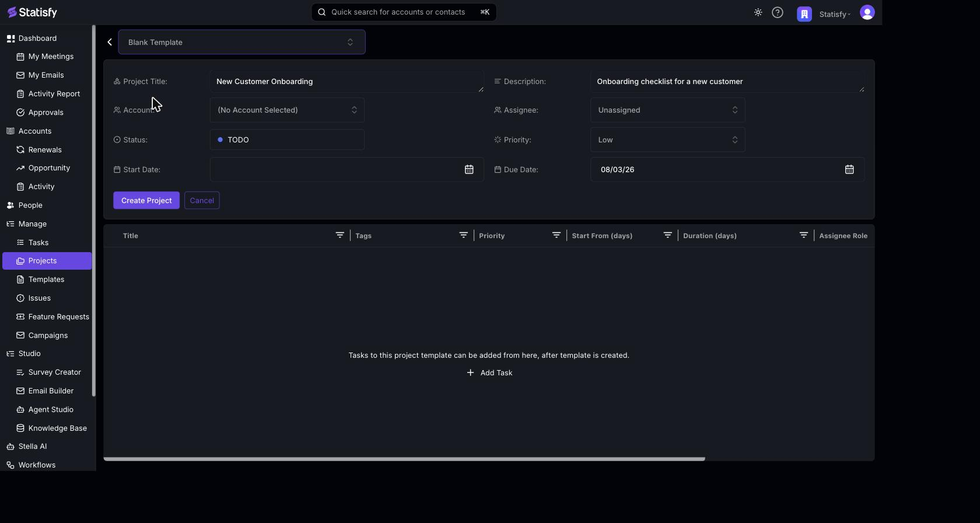Toggle the light/dark theme sun icon
The width and height of the screenshot is (980, 523).
point(758,12)
